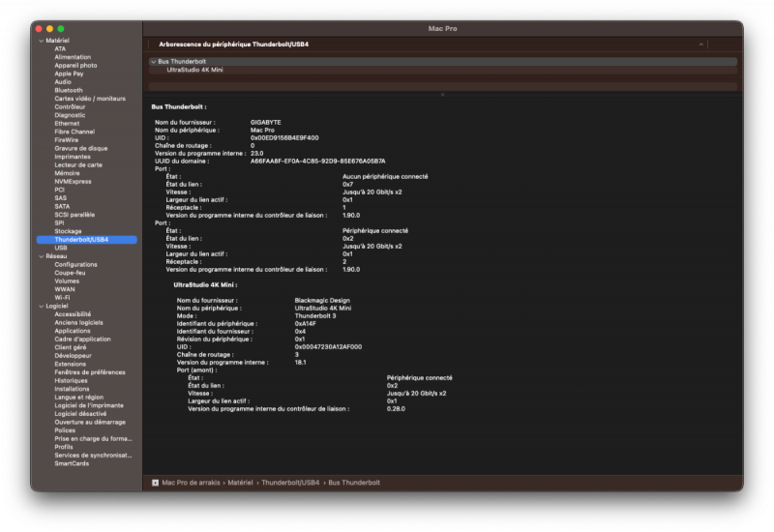Click Bus Thunderbolt in the path bar
The image size is (774, 532).
coord(354,483)
